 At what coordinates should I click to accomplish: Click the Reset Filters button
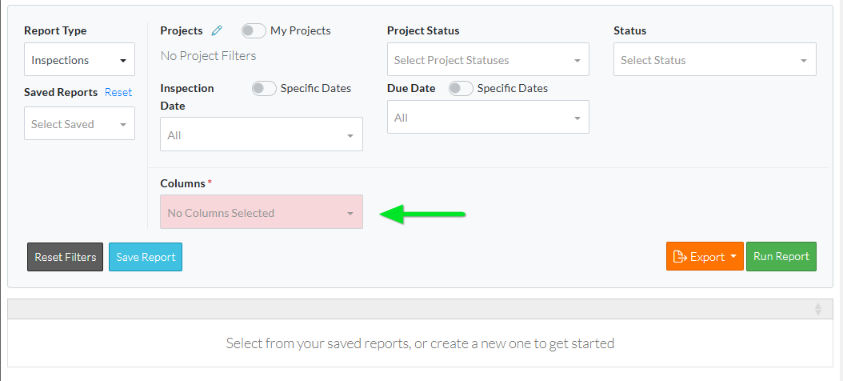click(65, 257)
